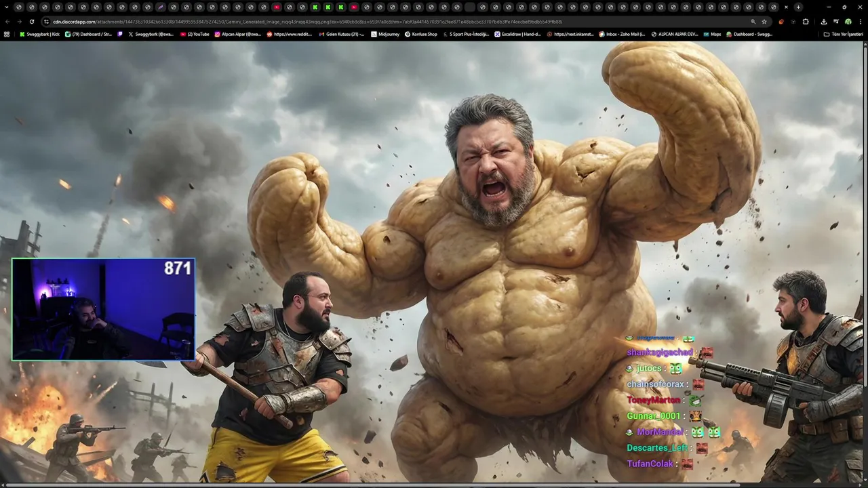868x488 pixels.
Task: Click the username TufanColak in chat
Action: [x=650, y=464]
